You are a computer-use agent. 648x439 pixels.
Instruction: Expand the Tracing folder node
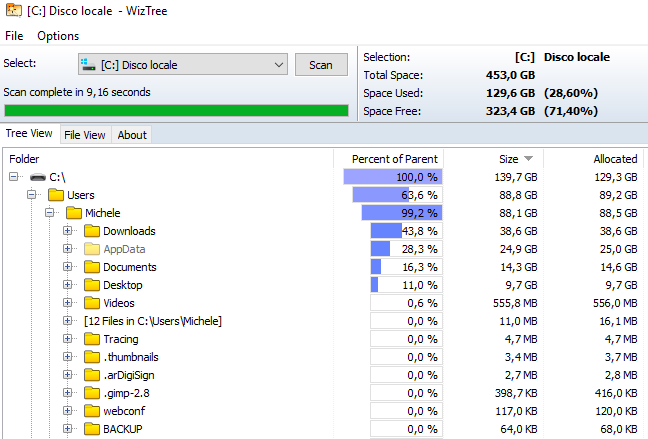pos(67,339)
